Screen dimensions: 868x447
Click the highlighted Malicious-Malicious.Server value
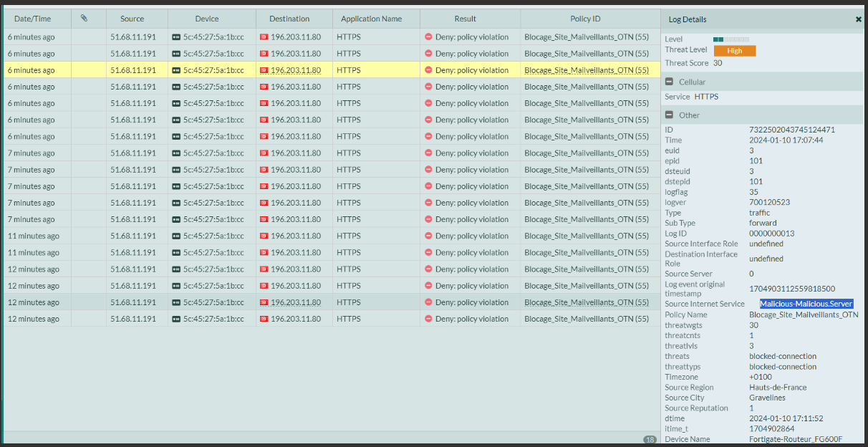pos(806,304)
